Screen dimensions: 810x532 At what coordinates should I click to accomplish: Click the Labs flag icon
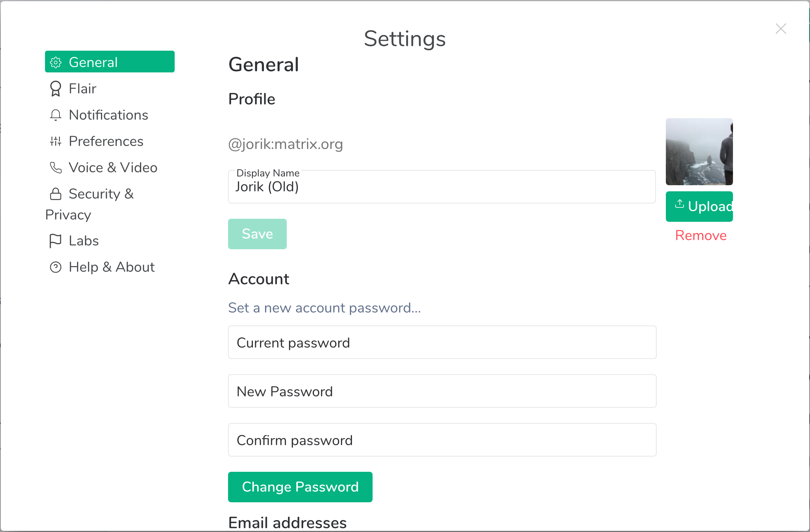[x=56, y=241]
